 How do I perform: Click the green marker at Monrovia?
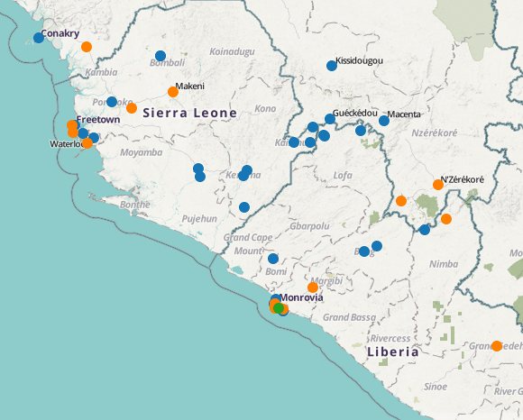[279, 308]
